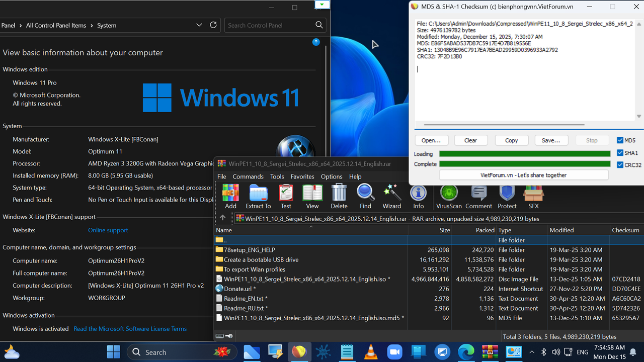Start VirusScan from the WinRAR toolbar
Screen dimensions: 644x362
click(449, 196)
